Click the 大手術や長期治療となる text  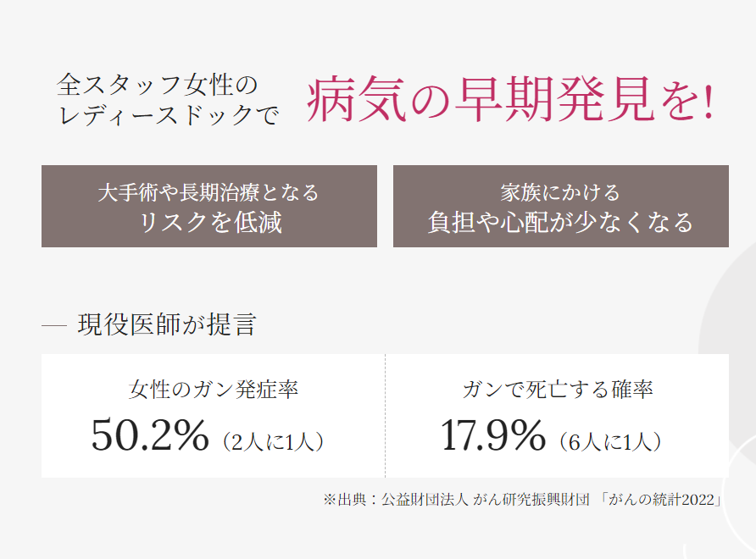208,192
